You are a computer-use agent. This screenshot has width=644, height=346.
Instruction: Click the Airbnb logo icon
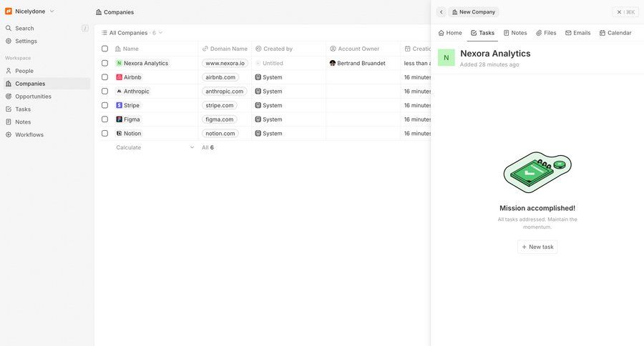click(x=119, y=77)
